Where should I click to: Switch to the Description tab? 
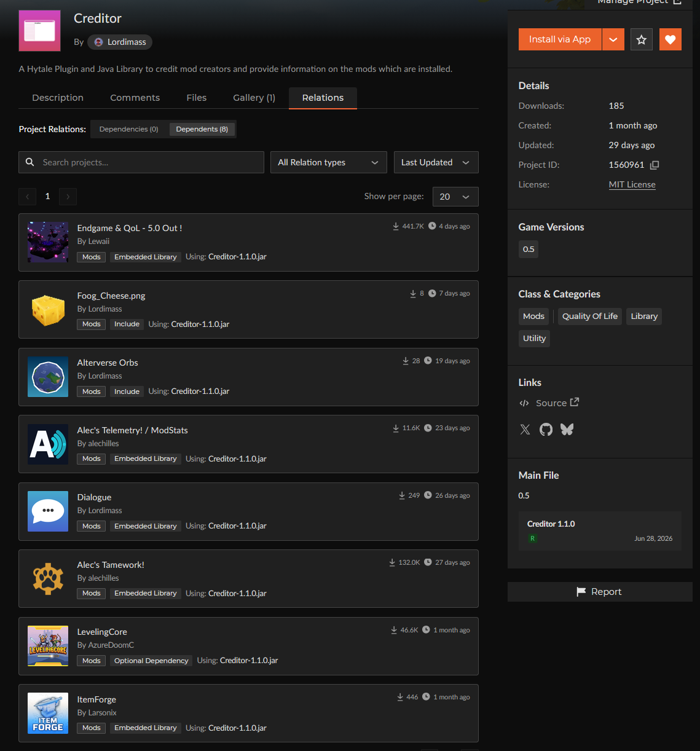click(58, 98)
